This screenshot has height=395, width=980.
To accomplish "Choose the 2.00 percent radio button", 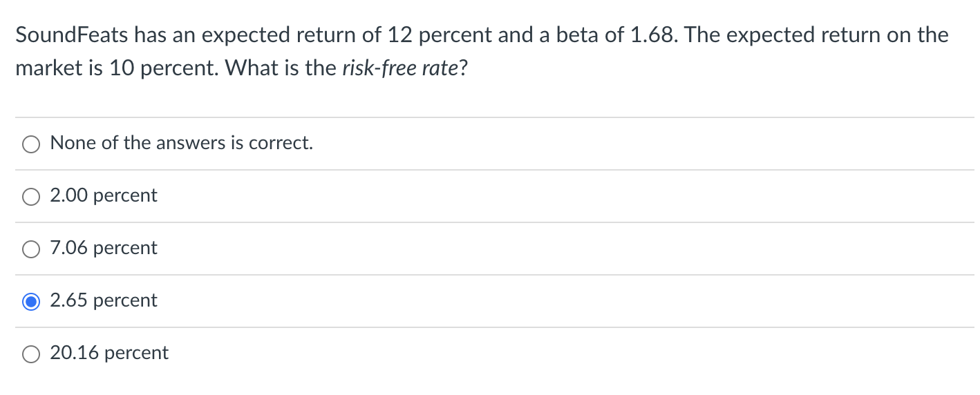I will coord(31,196).
